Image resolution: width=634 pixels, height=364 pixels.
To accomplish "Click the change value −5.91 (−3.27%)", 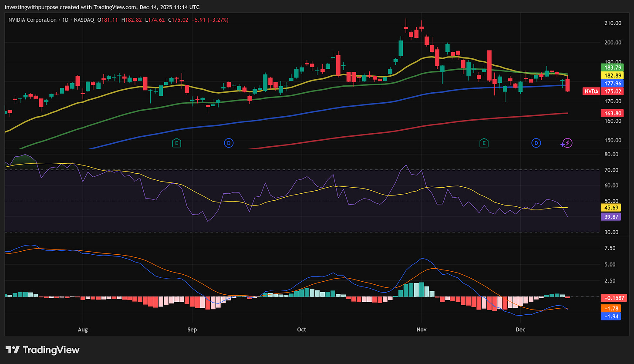I will coord(210,20).
